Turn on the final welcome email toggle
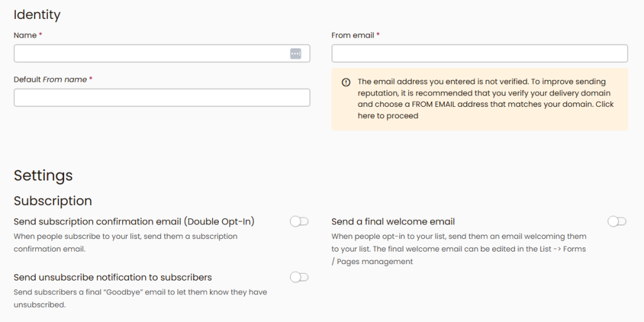The height and width of the screenshot is (322, 644). pyautogui.click(x=617, y=221)
